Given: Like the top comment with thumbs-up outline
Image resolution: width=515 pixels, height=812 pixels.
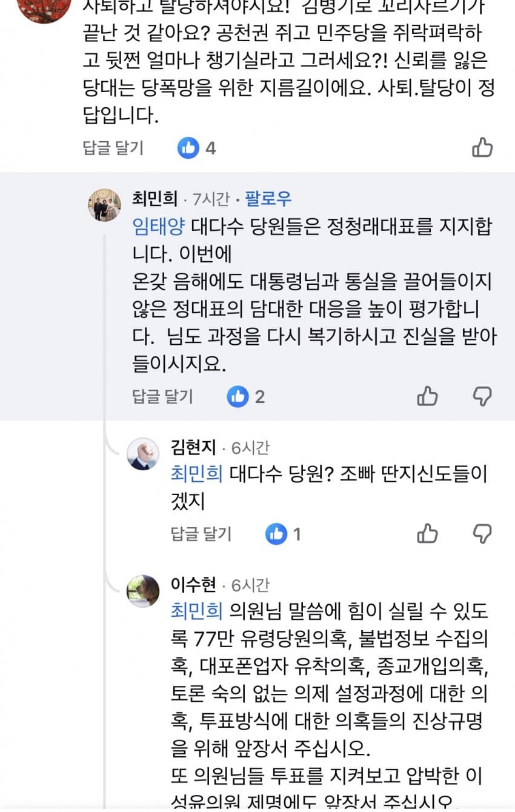Looking at the screenshot, I should [482, 147].
